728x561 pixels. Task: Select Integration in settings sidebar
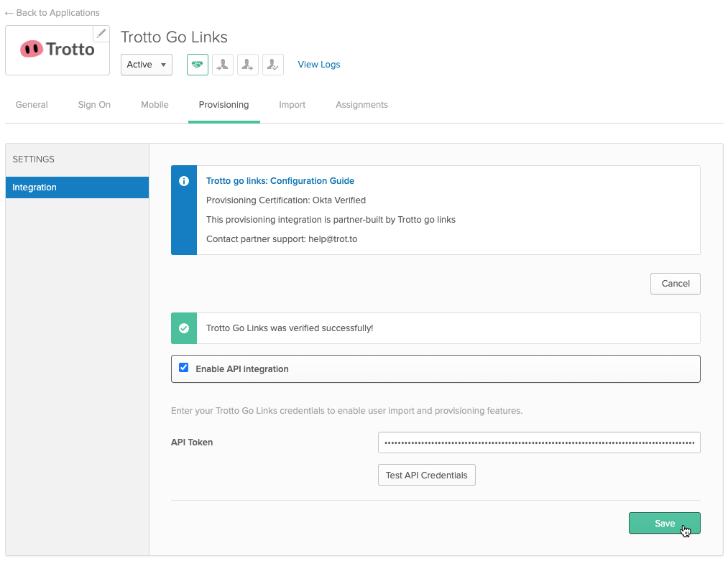pyautogui.click(x=77, y=187)
